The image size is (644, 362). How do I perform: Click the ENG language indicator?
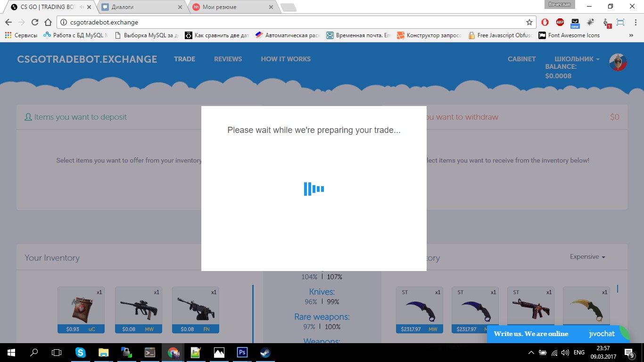coord(579,352)
